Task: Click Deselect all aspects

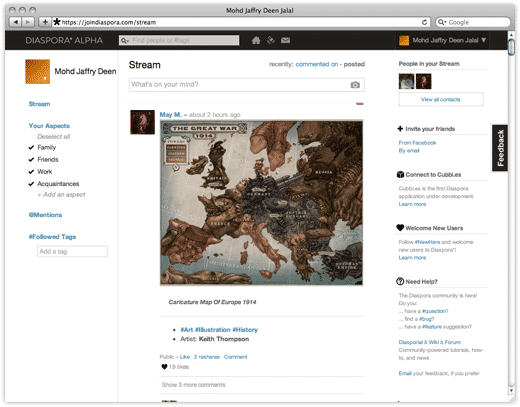Action: pos(54,137)
